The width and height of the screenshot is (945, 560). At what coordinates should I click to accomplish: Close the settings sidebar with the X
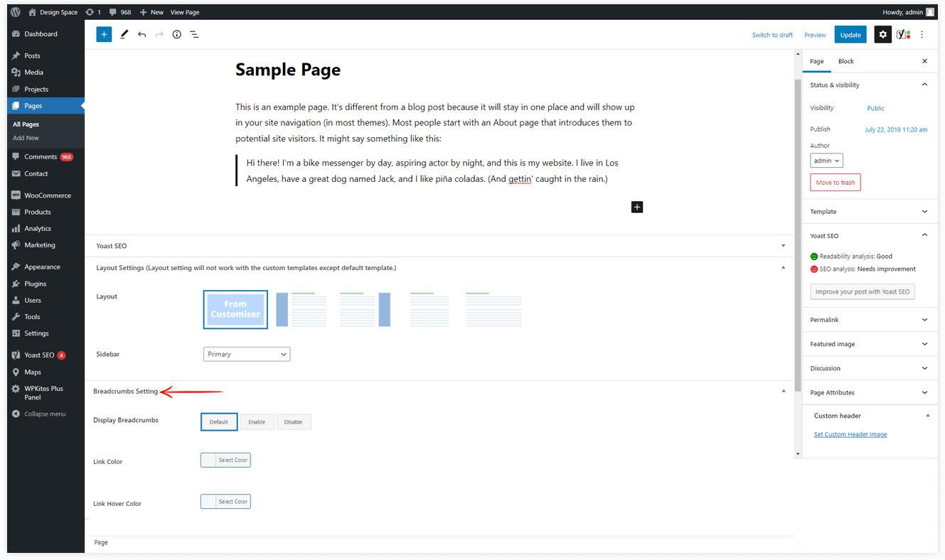point(924,61)
